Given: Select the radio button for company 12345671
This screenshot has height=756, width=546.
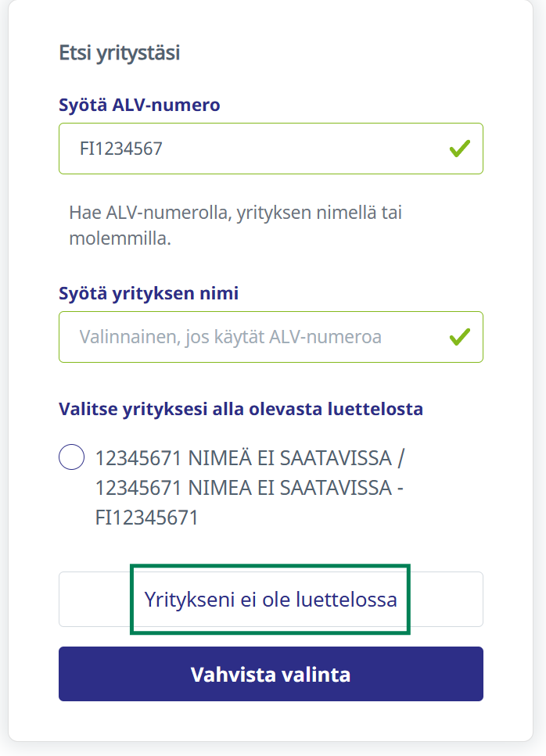Looking at the screenshot, I should (x=72, y=457).
